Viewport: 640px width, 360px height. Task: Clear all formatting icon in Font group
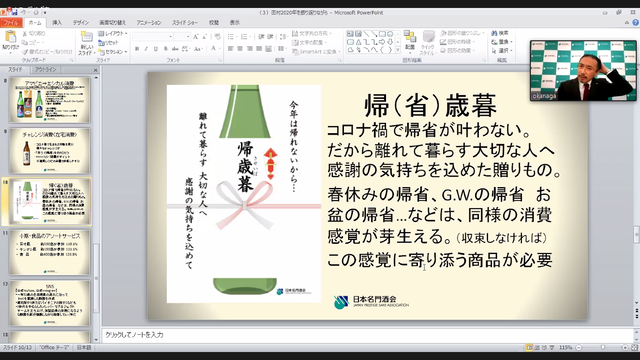[218, 37]
